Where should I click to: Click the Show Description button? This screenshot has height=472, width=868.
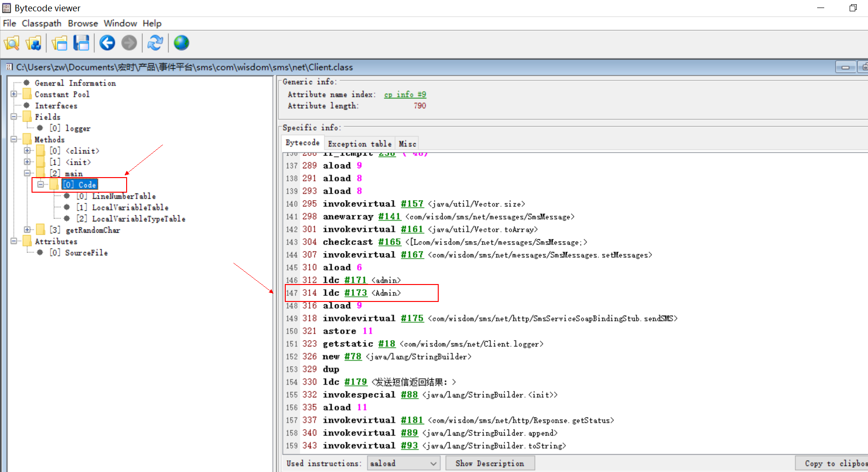[x=490, y=464]
